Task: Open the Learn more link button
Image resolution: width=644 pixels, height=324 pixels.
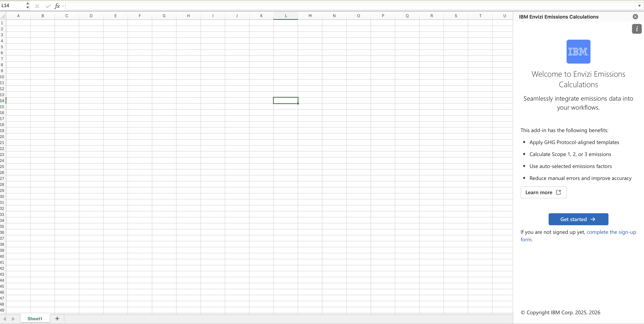Action: (544, 192)
